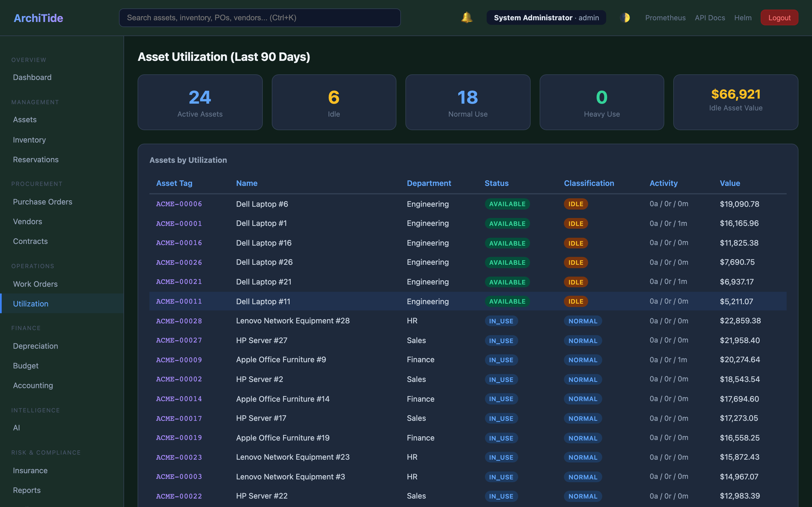
Task: Open the notifications bell
Action: (466, 17)
